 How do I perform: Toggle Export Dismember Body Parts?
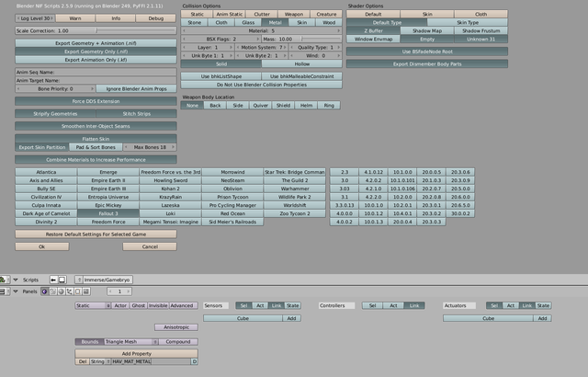coord(427,64)
